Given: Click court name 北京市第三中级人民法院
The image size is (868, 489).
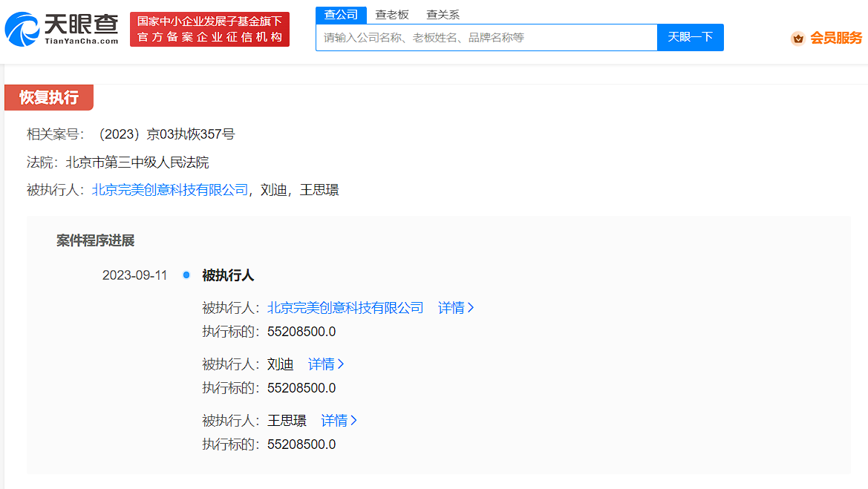Looking at the screenshot, I should tap(137, 162).
